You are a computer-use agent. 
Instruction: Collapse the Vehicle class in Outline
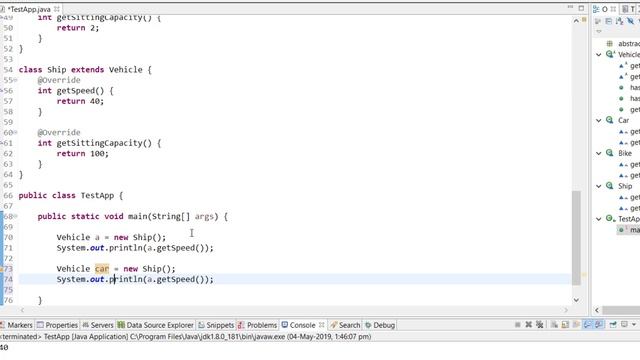coord(599,55)
